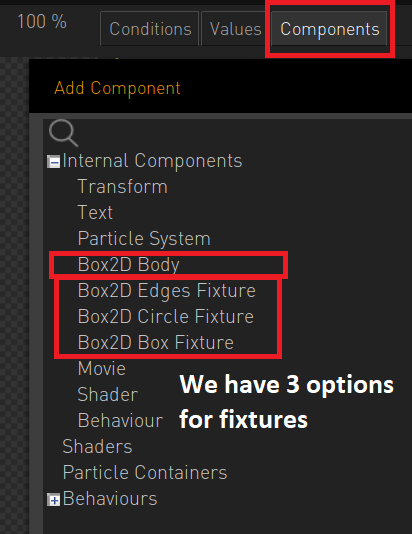Image resolution: width=412 pixels, height=534 pixels.
Task: Select Box2D Box Fixture
Action: [156, 342]
